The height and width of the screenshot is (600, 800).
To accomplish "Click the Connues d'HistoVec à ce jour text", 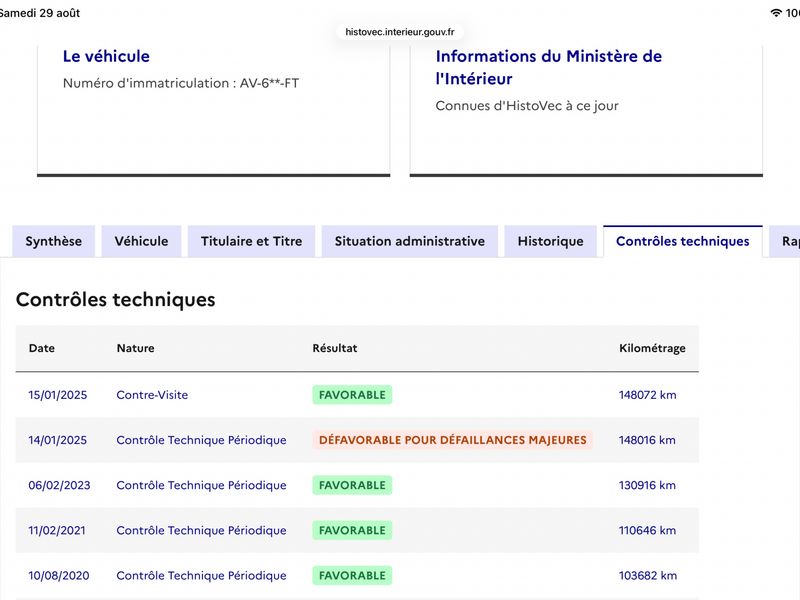I will pyautogui.click(x=527, y=106).
